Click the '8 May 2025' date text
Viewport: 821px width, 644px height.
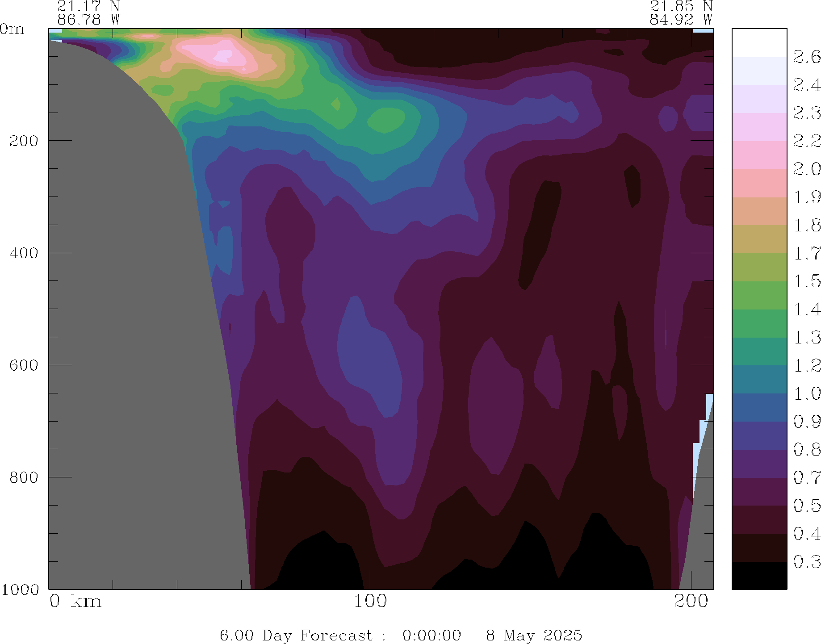click(534, 635)
